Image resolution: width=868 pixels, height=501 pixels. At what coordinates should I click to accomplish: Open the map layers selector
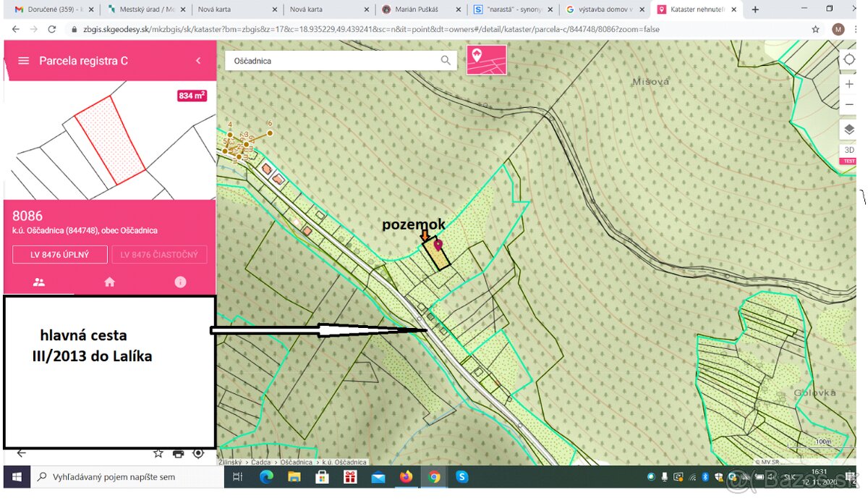[849, 130]
